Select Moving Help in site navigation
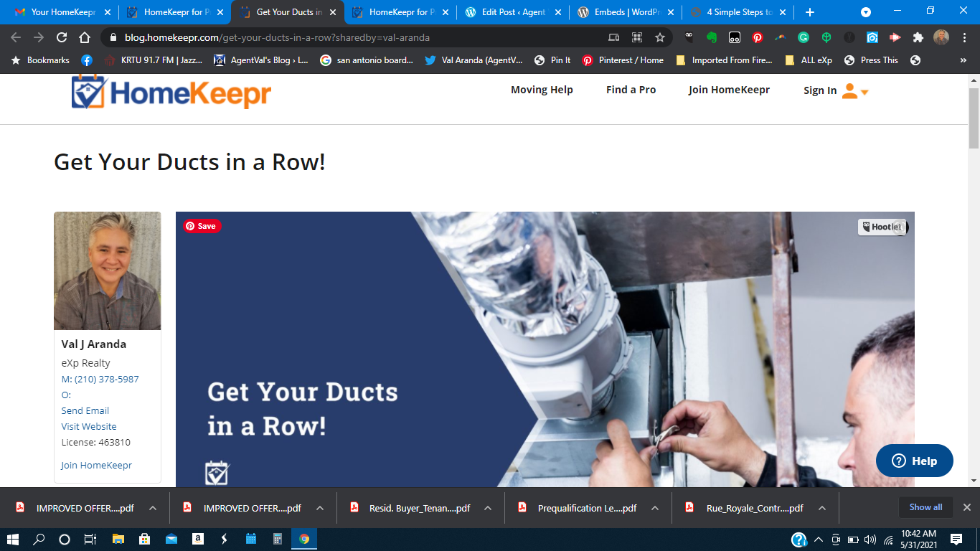This screenshot has width=980, height=551. point(542,90)
